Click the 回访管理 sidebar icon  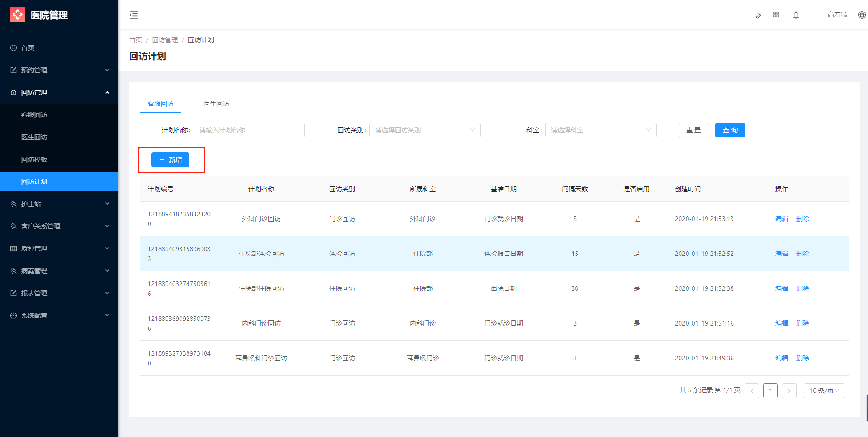tap(13, 92)
